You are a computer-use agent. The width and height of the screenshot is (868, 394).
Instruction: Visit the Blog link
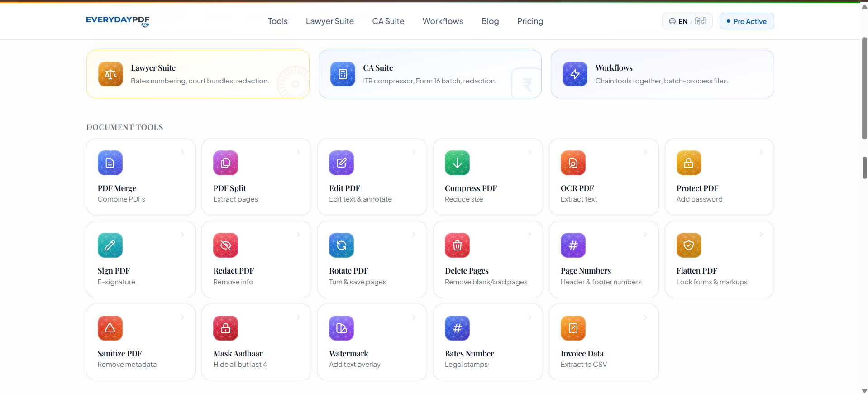pos(490,21)
